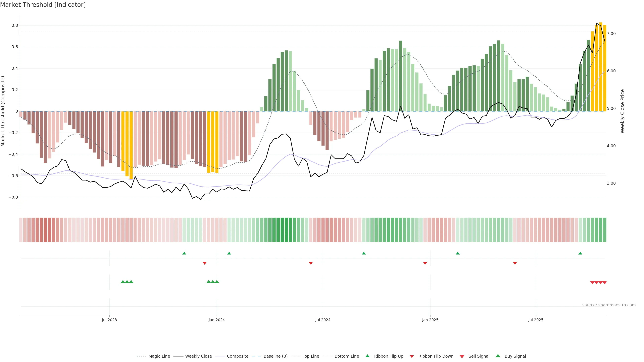Screen dimensions: 644x362
Task: Click the leftmost red Ribbon Flip Down marker
Action: (204, 263)
